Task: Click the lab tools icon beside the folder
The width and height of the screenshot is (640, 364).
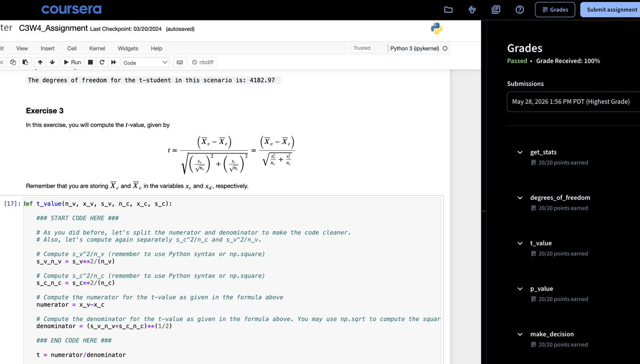Action: tap(472, 10)
